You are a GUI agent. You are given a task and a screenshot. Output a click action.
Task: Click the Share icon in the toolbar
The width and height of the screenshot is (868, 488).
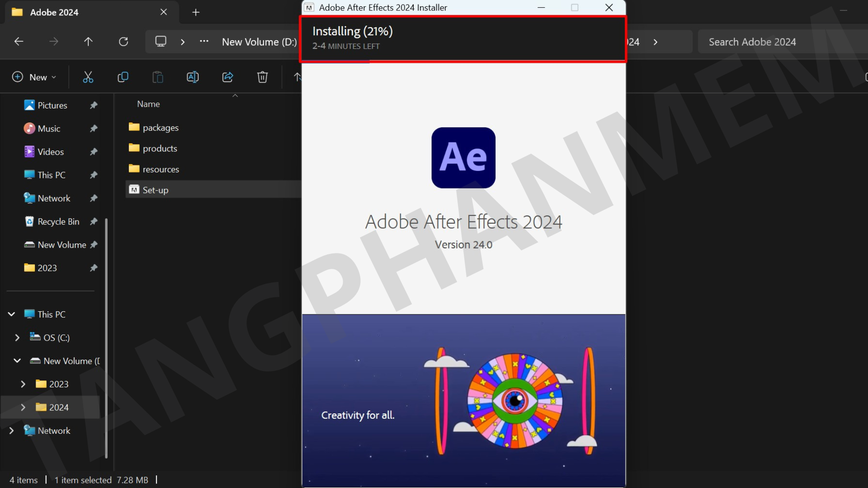[227, 77]
